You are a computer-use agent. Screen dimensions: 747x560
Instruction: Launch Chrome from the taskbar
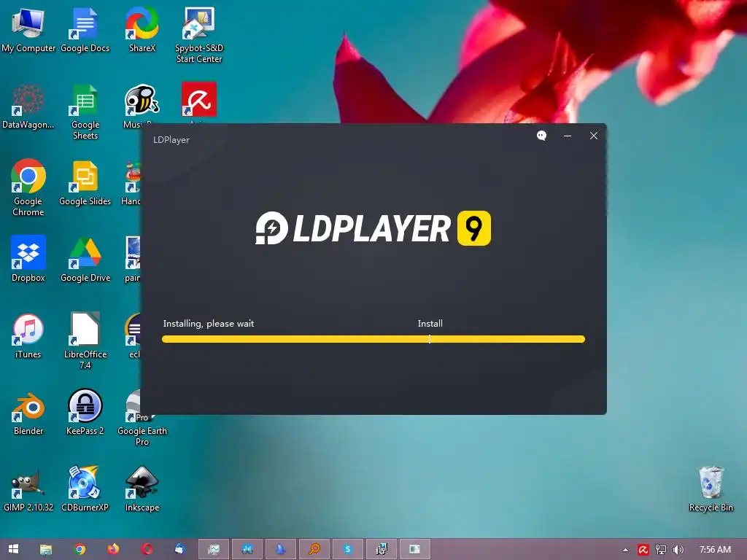[80, 549]
